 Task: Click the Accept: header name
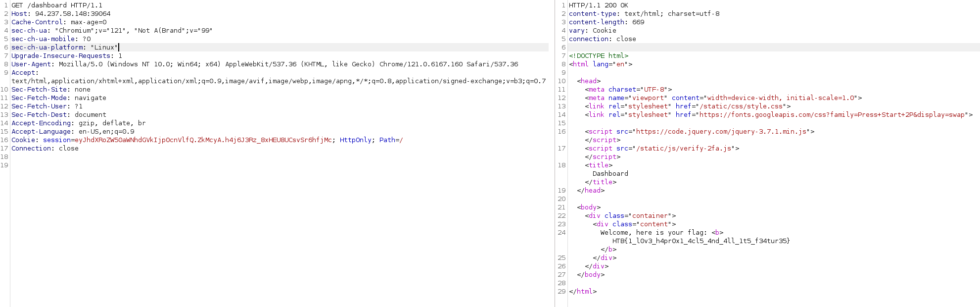point(25,73)
